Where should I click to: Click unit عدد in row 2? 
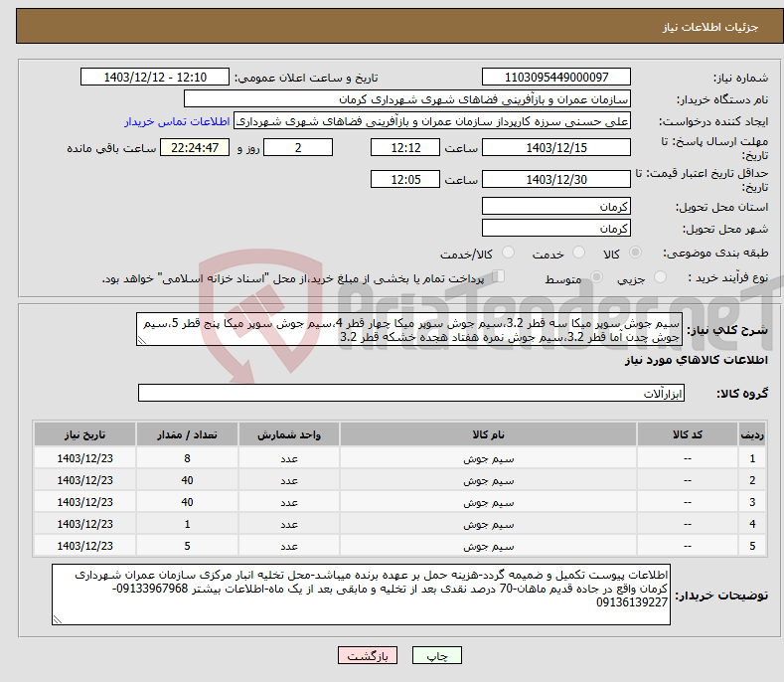(x=289, y=480)
